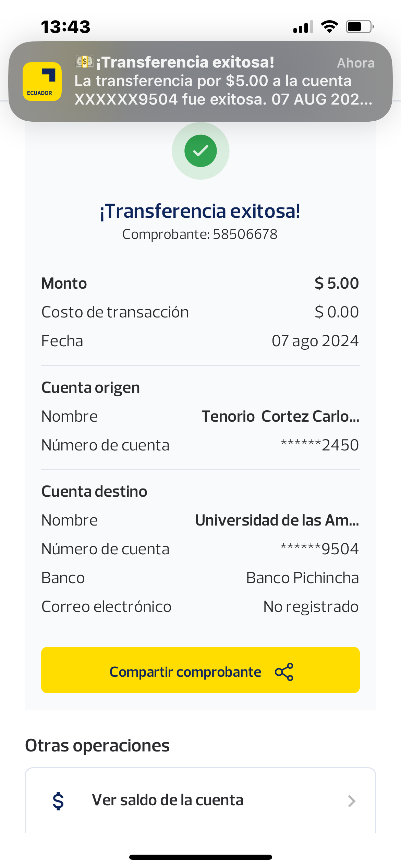The image size is (401, 868).
Task: Tap the money emoji in the notification
Action: point(84,62)
